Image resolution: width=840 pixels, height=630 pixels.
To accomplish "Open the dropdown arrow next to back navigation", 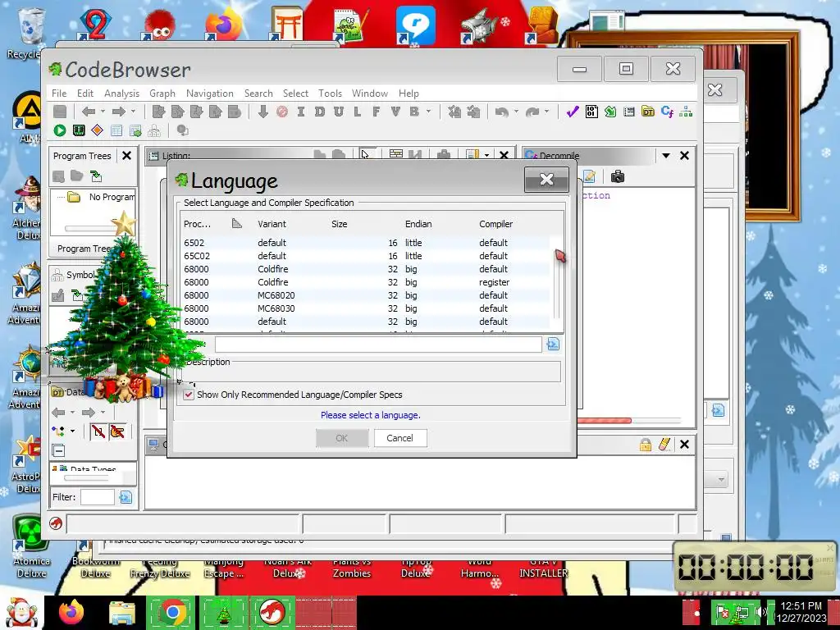I will 103,112.
